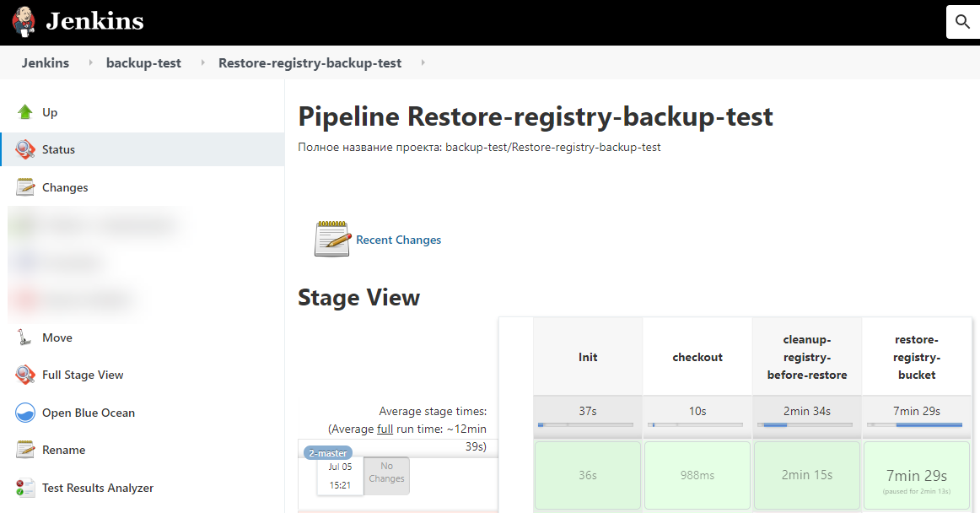
Task: Click Rename in the sidebar
Action: click(x=63, y=450)
